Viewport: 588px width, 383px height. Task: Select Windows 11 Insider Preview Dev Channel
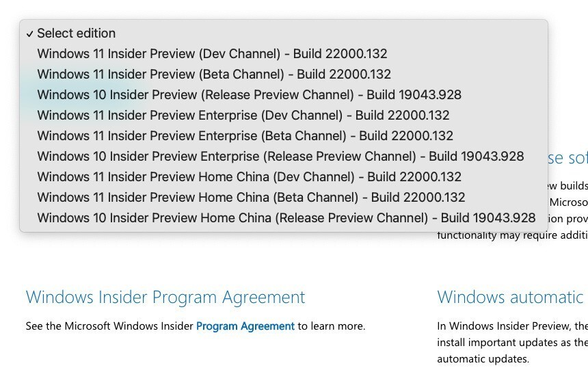coord(212,54)
